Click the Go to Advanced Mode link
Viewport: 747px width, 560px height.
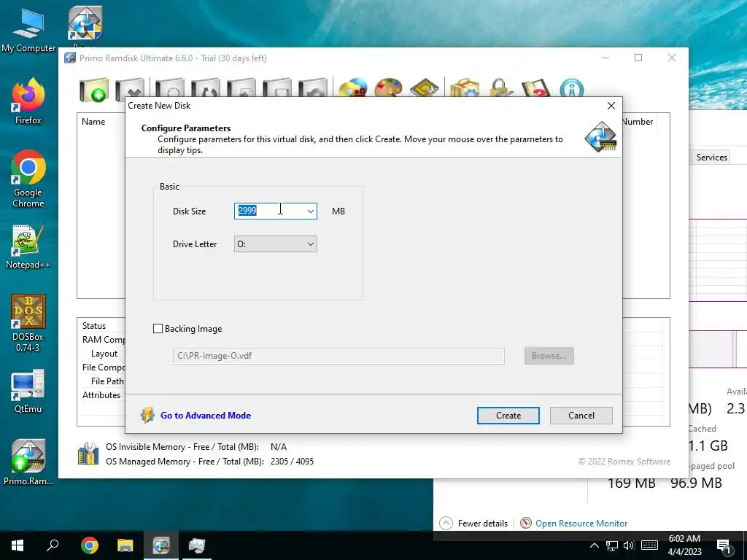click(206, 415)
